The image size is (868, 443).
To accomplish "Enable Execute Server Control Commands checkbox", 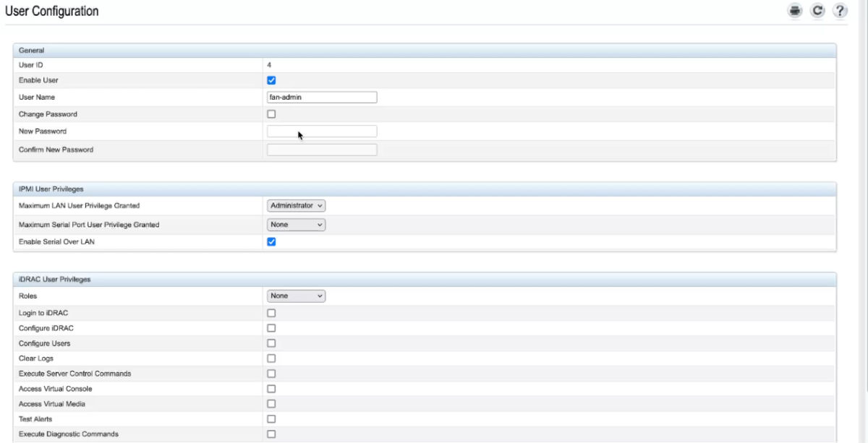I will pyautogui.click(x=271, y=374).
